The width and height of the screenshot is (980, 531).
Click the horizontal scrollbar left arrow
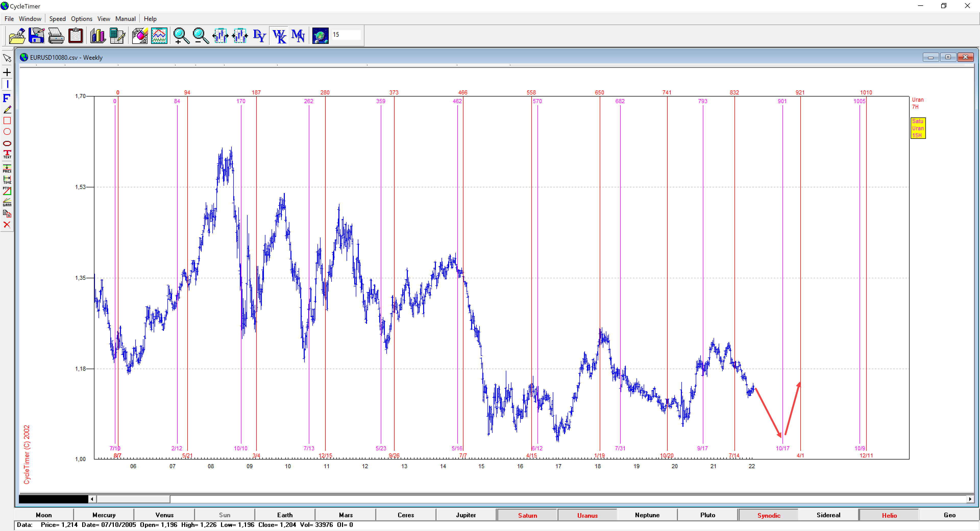(92, 499)
